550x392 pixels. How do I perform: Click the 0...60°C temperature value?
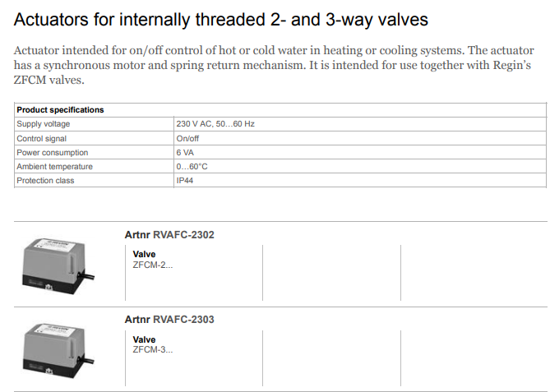(192, 166)
